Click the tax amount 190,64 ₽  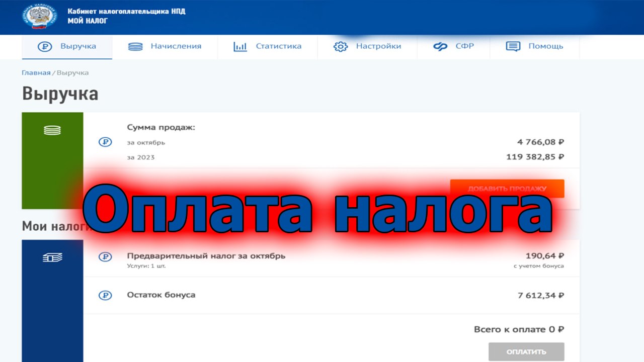click(545, 255)
